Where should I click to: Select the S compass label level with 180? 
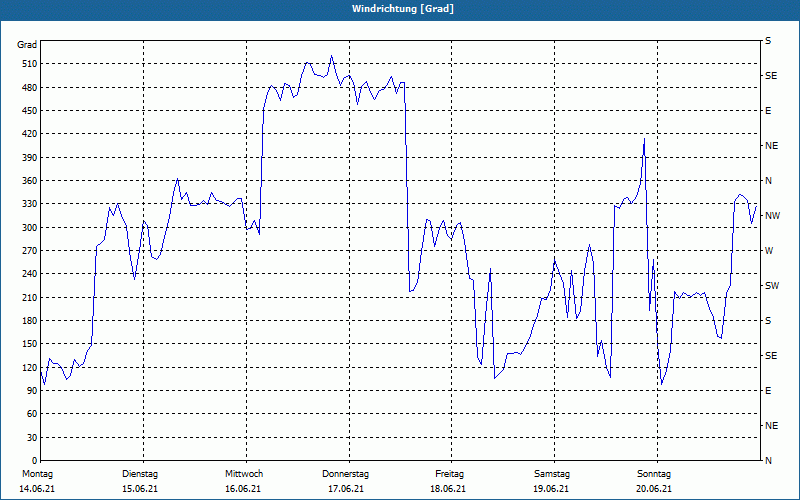coord(769,321)
